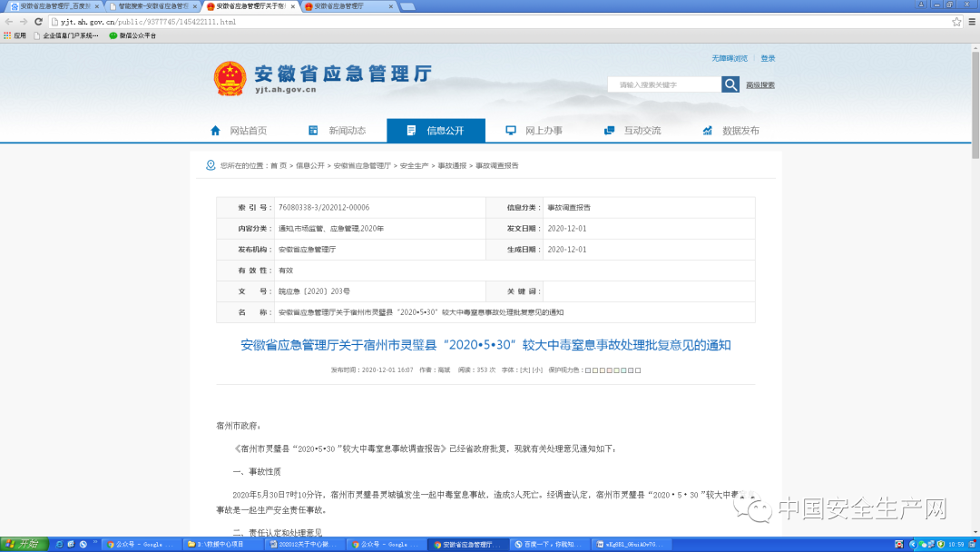The width and height of the screenshot is (980, 552).
Task: Click the bar-chart icon next to 数据发布
Action: pyautogui.click(x=706, y=130)
